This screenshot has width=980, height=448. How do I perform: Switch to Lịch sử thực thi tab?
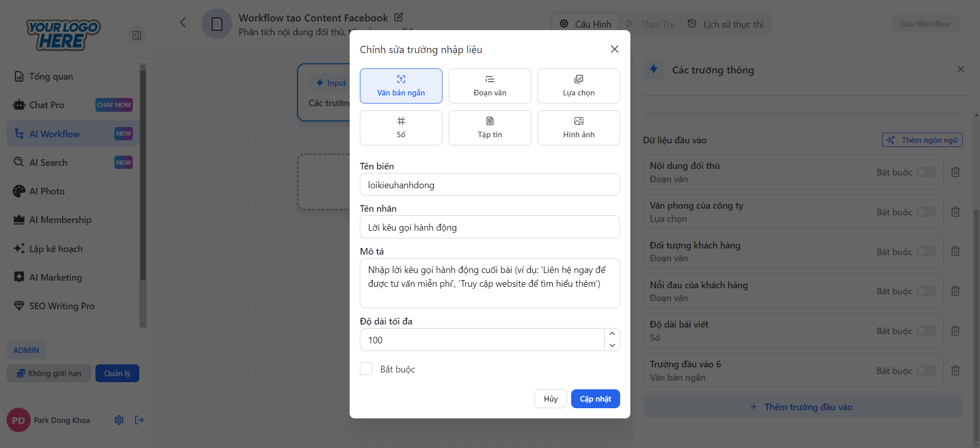click(726, 24)
